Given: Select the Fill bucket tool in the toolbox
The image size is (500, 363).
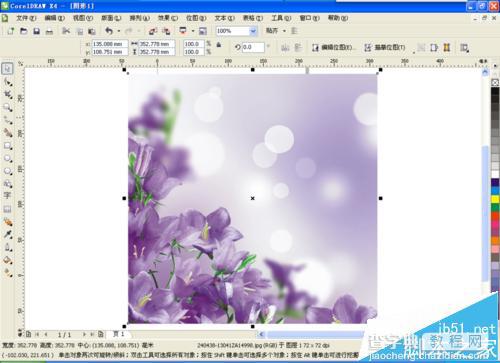Looking at the screenshot, I should tap(8, 260).
